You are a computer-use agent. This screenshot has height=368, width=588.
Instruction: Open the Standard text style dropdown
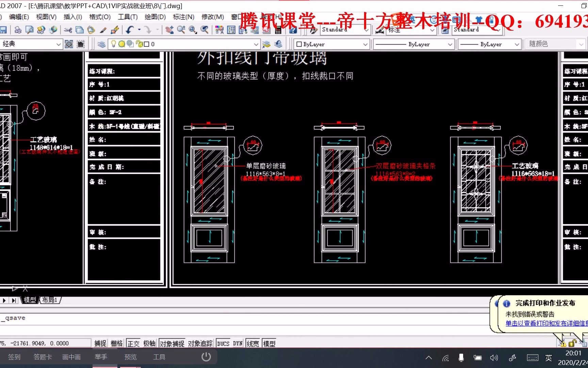(366, 30)
